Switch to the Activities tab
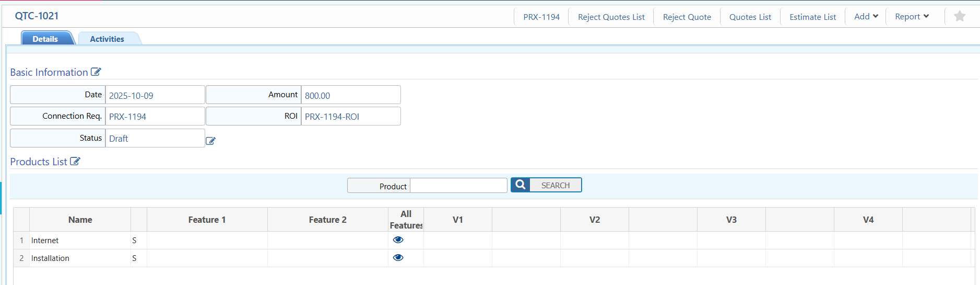Image resolution: width=980 pixels, height=285 pixels. 107,39
